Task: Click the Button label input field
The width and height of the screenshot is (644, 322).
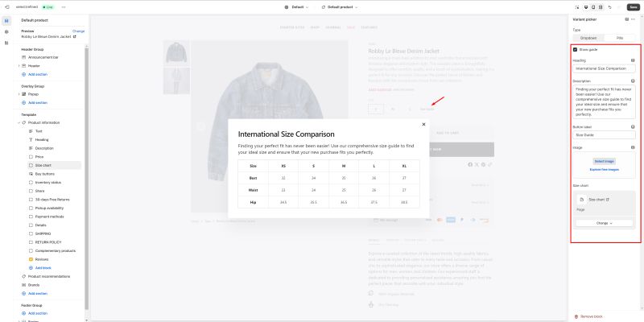Action: pos(605,134)
